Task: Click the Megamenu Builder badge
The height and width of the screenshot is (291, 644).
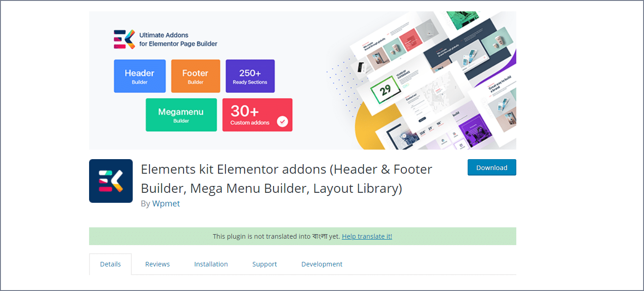Action: pos(181,115)
